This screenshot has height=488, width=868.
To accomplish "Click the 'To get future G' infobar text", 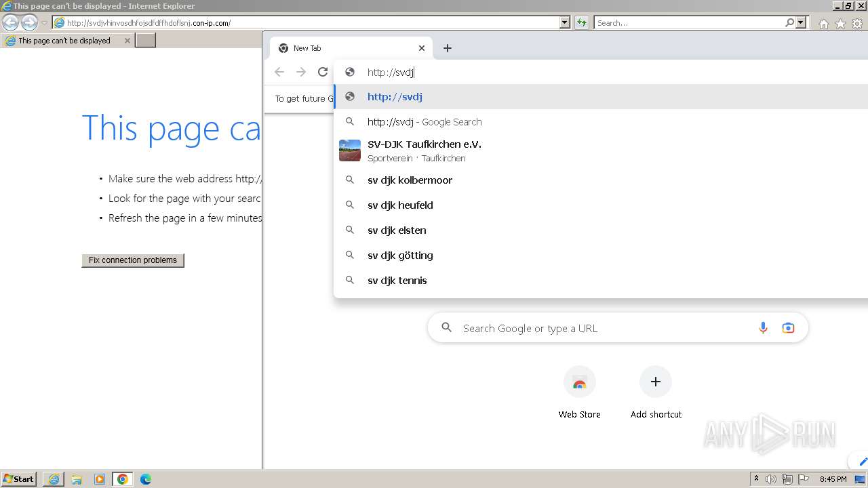I will tap(304, 99).
